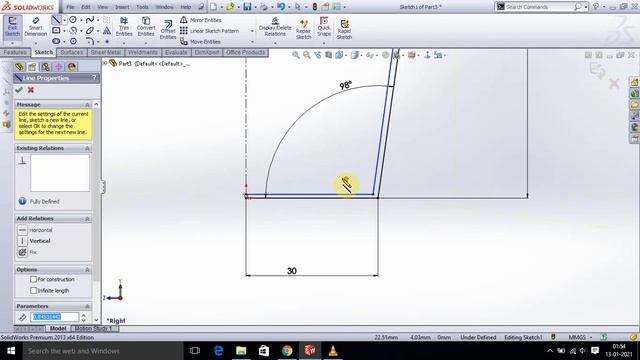Select the 98° angle dimension
This screenshot has height=360, width=640.
pyautogui.click(x=345, y=85)
